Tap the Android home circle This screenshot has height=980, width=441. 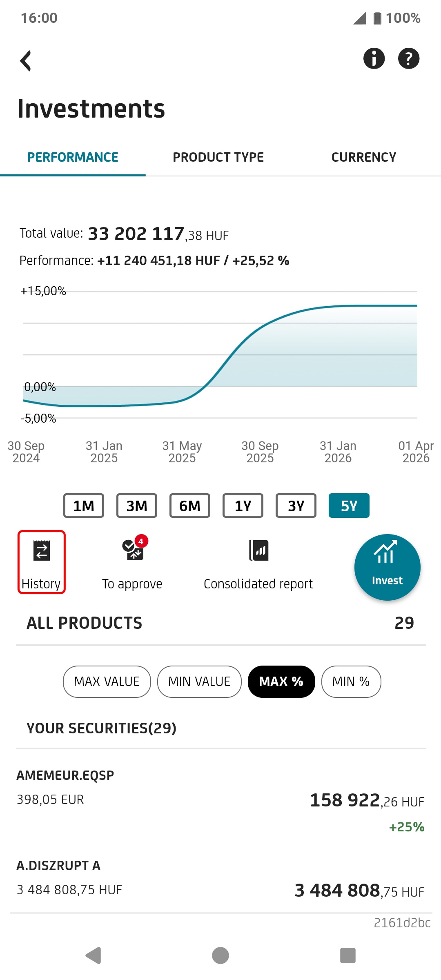(220, 955)
